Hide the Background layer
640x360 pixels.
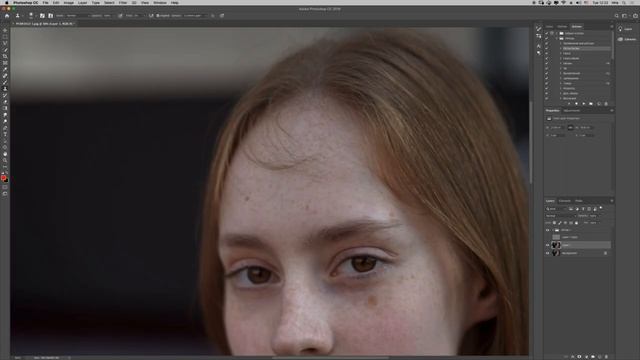547,253
